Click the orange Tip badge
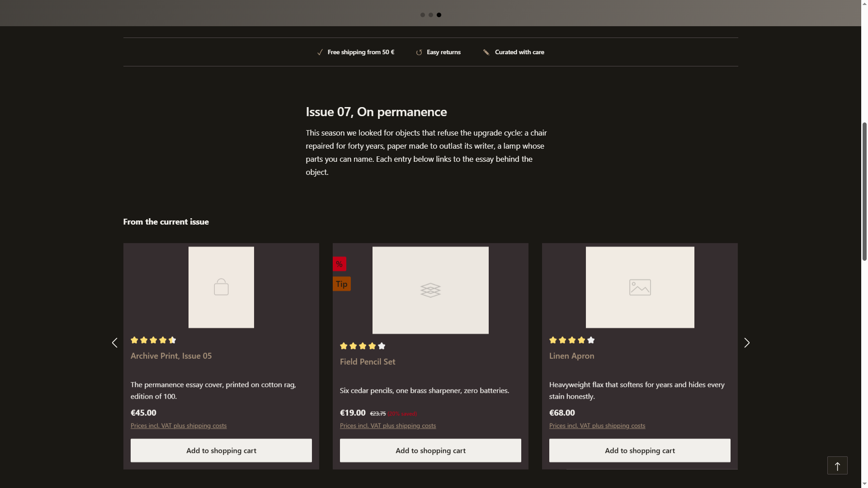The width and height of the screenshot is (868, 488). tap(342, 284)
